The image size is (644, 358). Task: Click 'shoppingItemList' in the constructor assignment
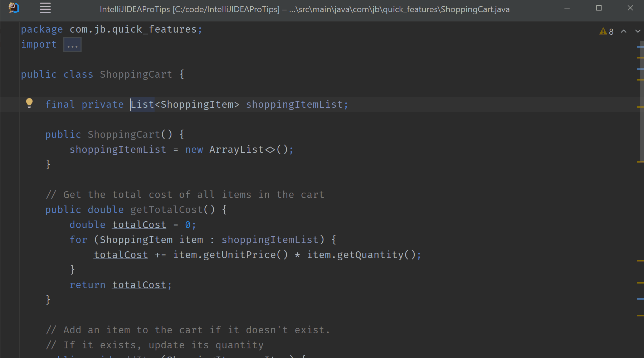[118, 150]
